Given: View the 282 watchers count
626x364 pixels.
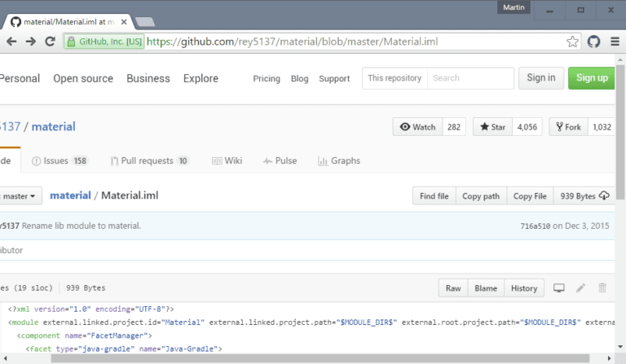Looking at the screenshot, I should 454,127.
